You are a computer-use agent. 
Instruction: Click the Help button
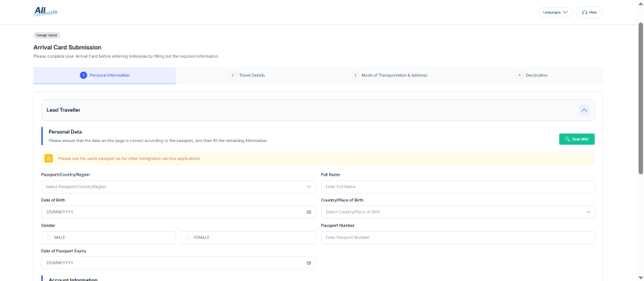click(589, 12)
